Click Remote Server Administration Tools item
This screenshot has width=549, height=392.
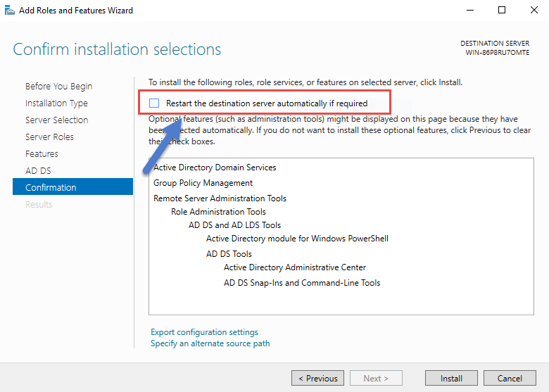220,198
